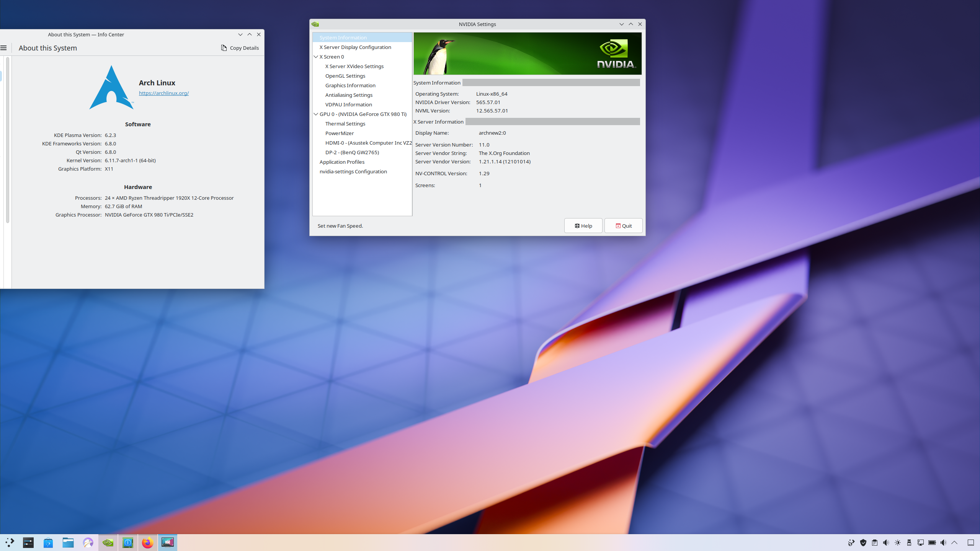
Task: Maximize the NVIDIA Settings window
Action: [631, 24]
